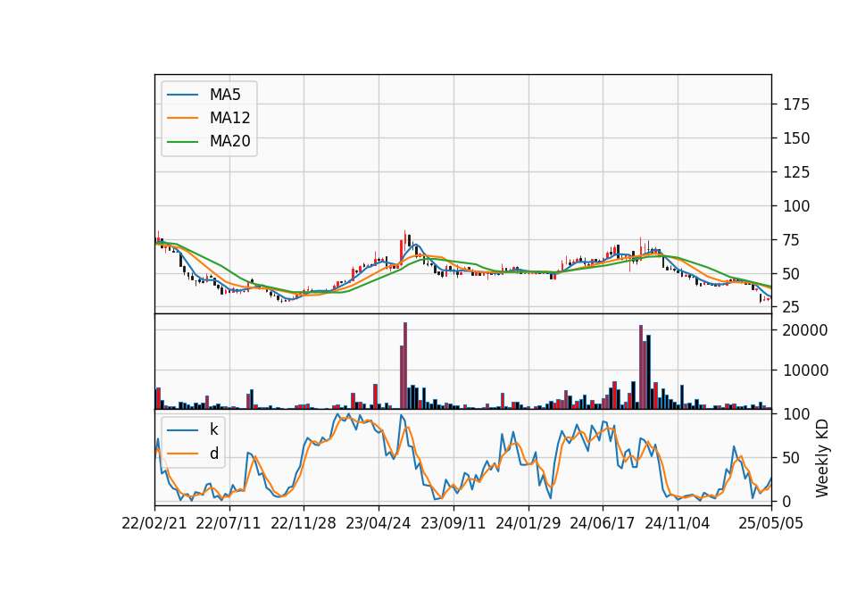Viewport: 857px width, 616px height.
Task: Click the green MA20 legend line sample
Action: point(182,142)
